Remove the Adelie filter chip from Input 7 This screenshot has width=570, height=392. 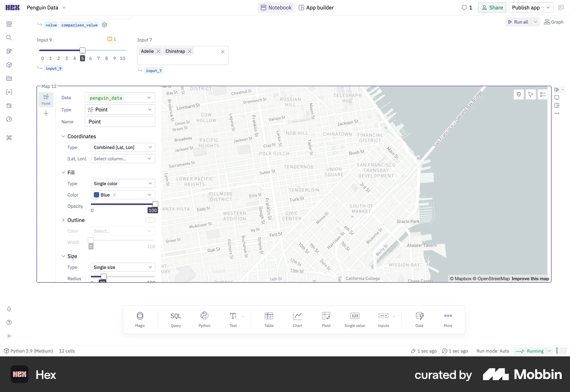[158, 51]
